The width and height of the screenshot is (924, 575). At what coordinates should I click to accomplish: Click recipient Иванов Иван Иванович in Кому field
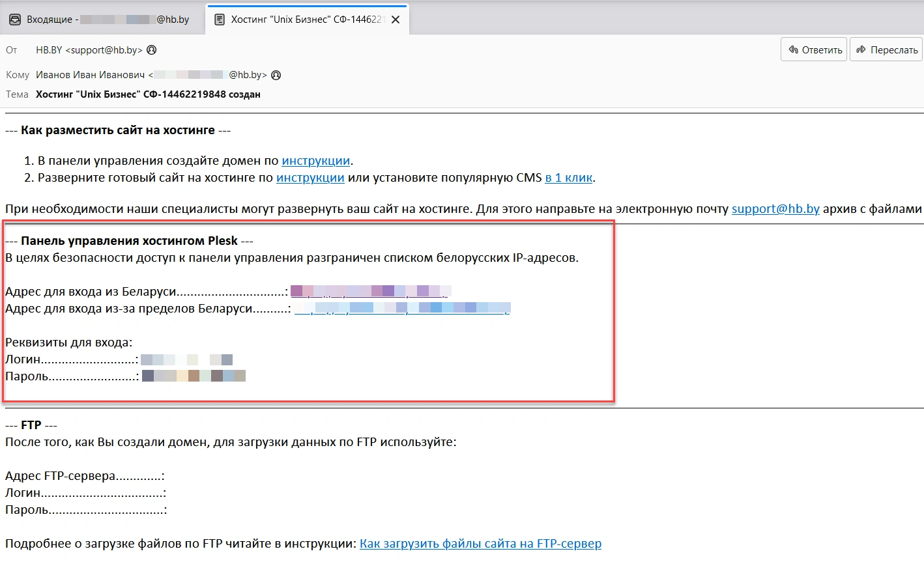(91, 76)
